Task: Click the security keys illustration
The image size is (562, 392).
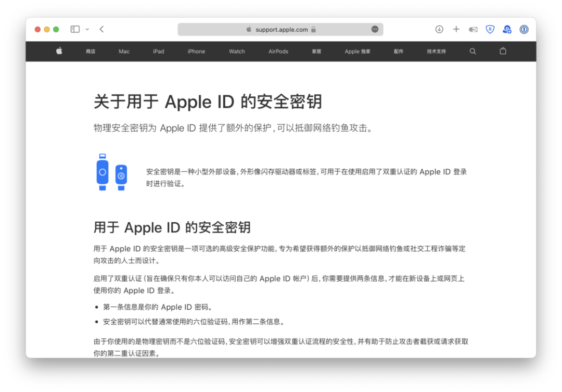Action: click(111, 172)
